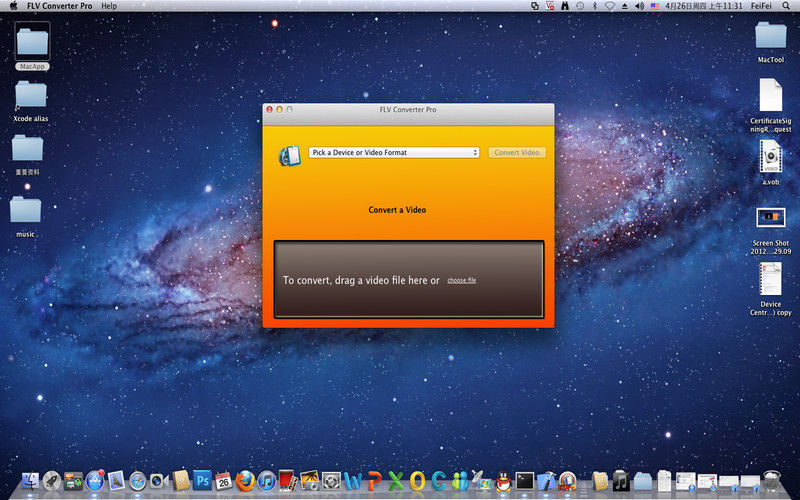Open Photo Booth from the Dock

[x=287, y=481]
